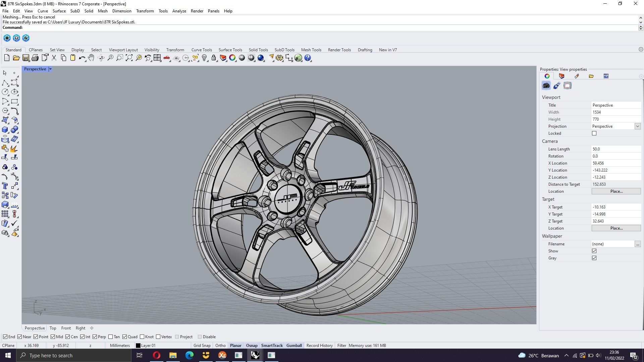The image size is (644, 362).
Task: Add a viewport tab with plus icon
Action: click(x=92, y=328)
